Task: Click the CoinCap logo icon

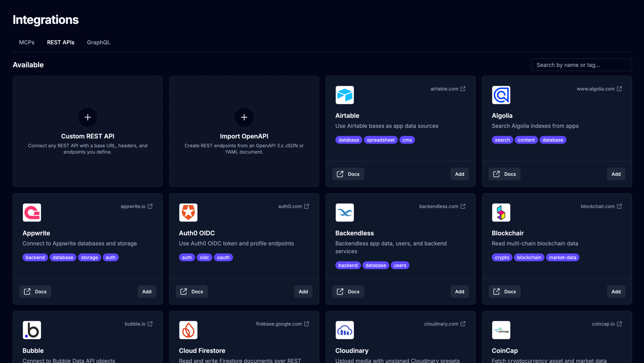Action: pyautogui.click(x=501, y=330)
